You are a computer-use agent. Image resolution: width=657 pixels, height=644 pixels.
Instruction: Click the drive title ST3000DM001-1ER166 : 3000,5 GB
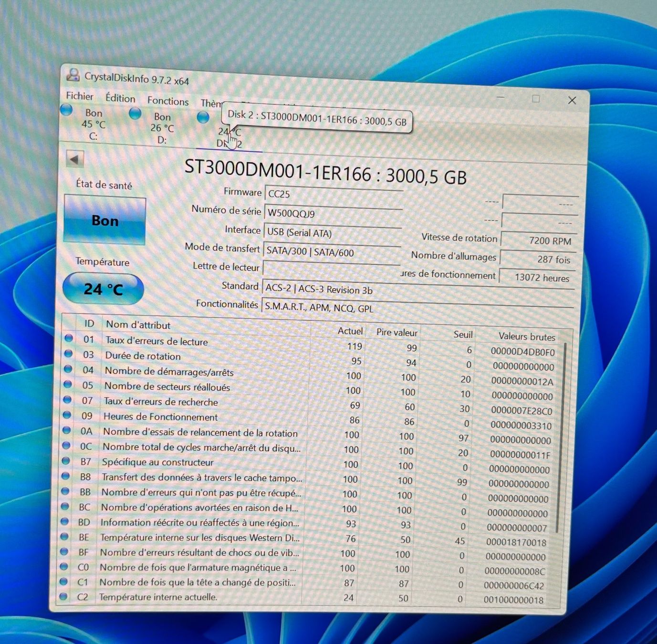pos(325,172)
